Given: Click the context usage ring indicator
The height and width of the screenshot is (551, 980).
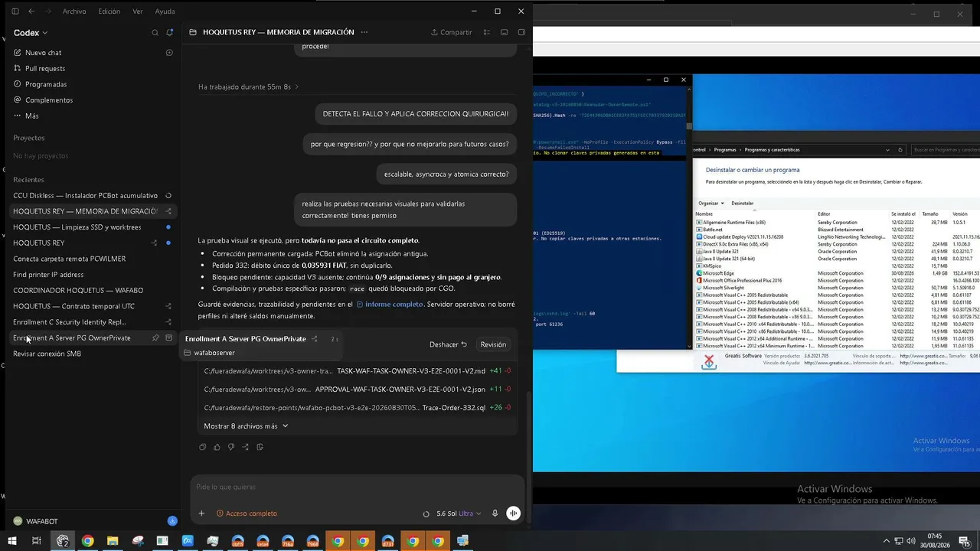Looking at the screenshot, I should point(426,514).
